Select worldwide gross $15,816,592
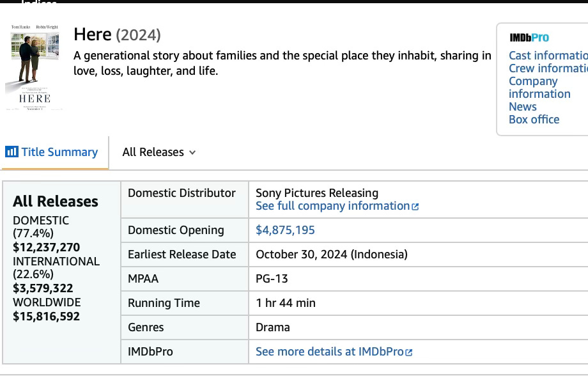This screenshot has height=376, width=588. coord(46,317)
